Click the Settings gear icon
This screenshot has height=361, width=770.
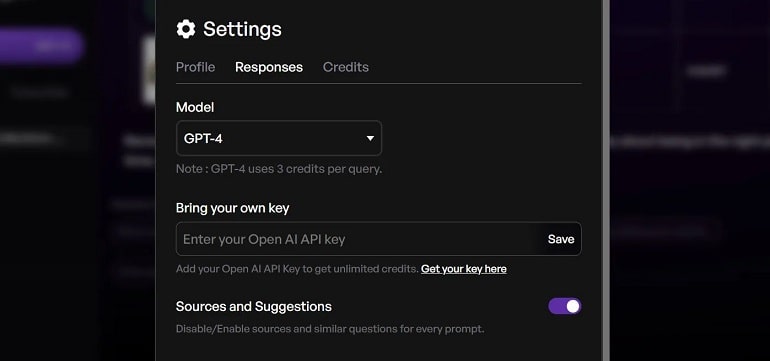pos(186,29)
